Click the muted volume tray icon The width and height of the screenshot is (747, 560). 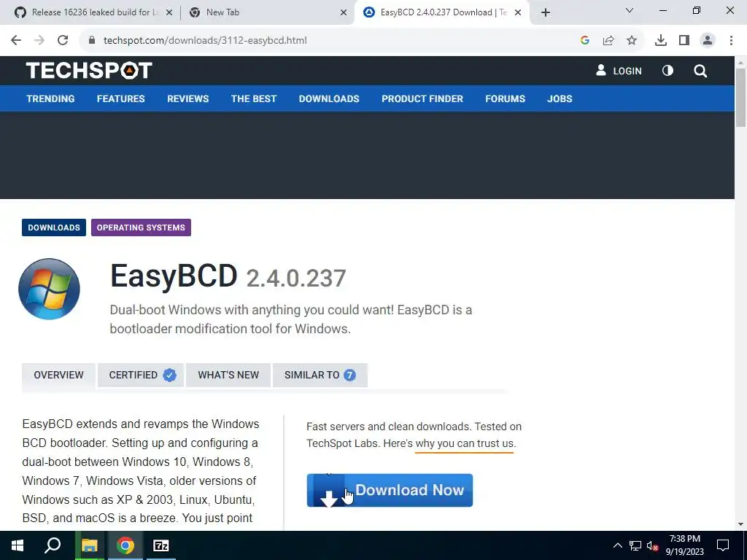point(653,545)
